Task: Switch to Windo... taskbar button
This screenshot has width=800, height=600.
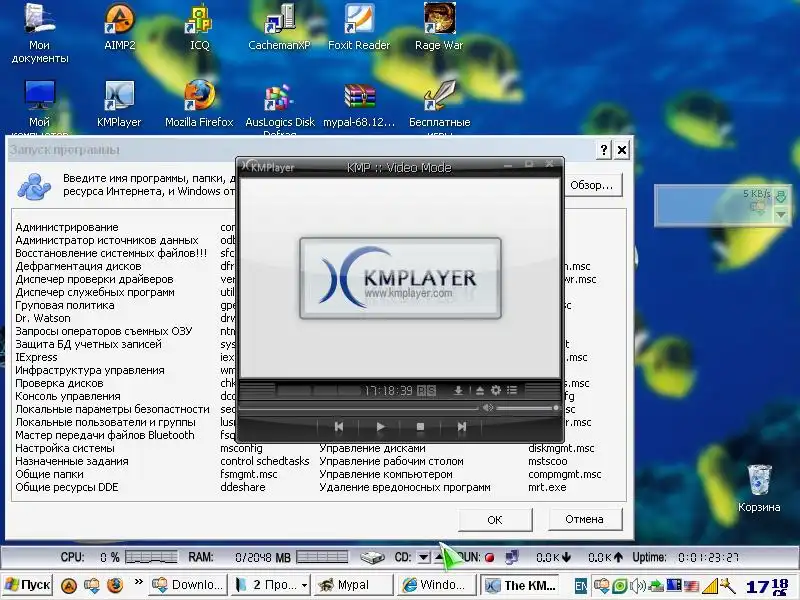Action: [435, 585]
